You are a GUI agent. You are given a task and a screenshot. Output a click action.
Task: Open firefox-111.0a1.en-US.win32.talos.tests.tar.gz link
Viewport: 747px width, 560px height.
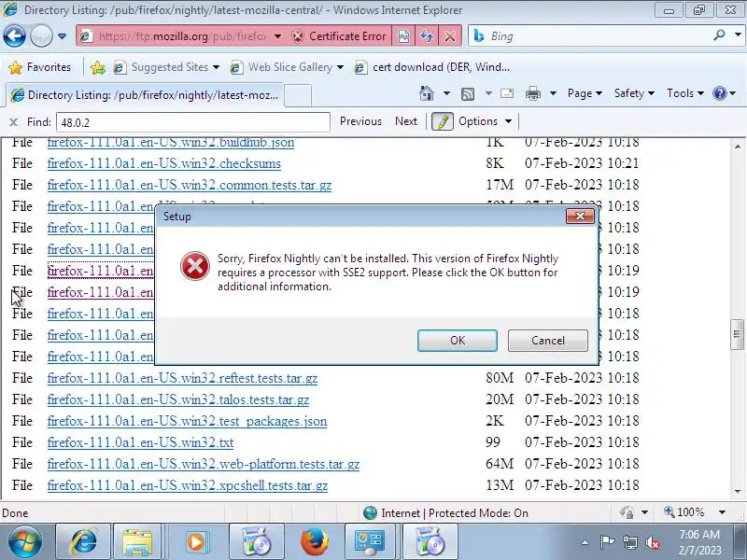(178, 399)
